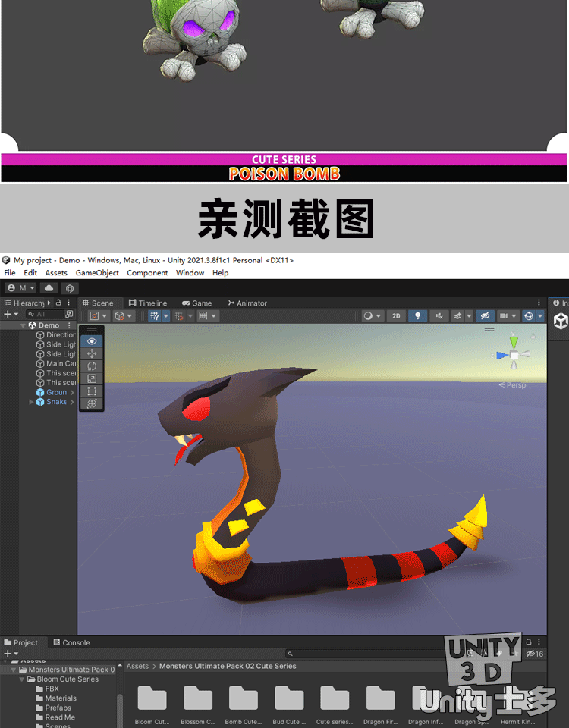Image resolution: width=569 pixels, height=728 pixels.
Task: Toggle scene effects (skybox/fog) button
Action: pos(457,316)
